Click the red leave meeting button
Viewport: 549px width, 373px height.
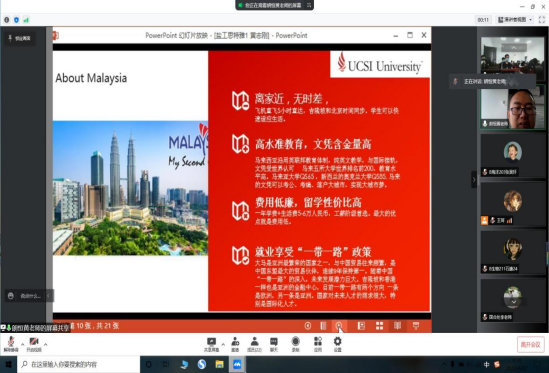tap(530, 345)
